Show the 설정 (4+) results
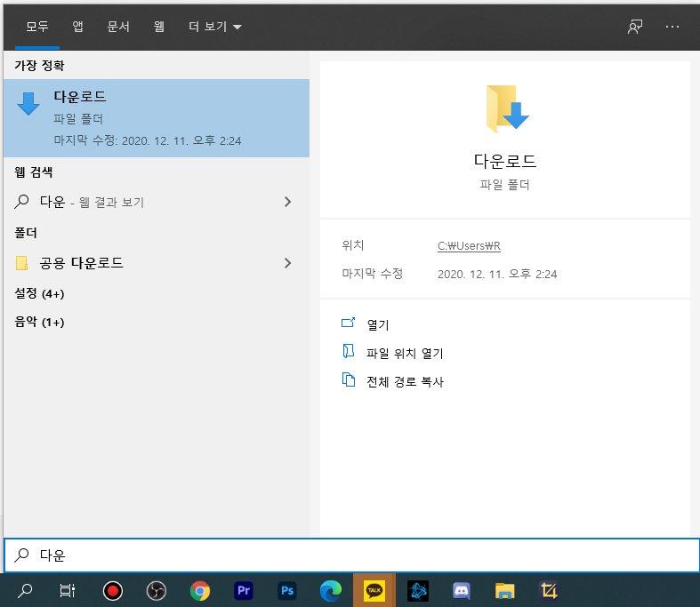The height and width of the screenshot is (607, 700). click(39, 293)
